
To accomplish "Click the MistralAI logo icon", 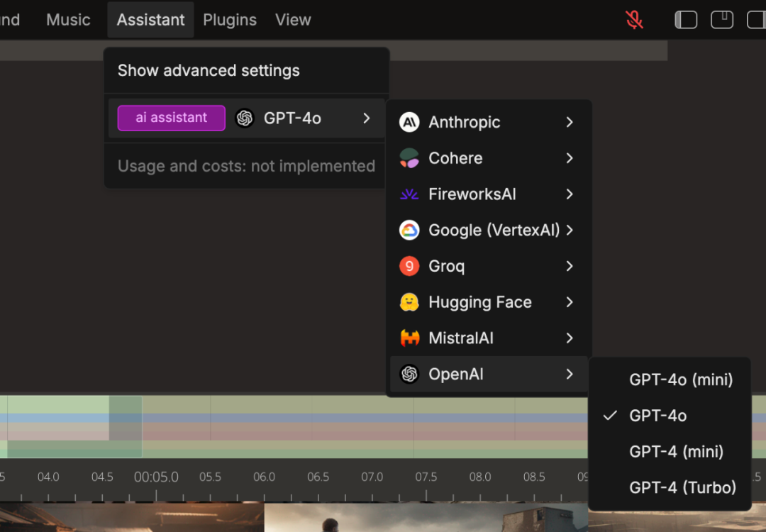I will 409,338.
